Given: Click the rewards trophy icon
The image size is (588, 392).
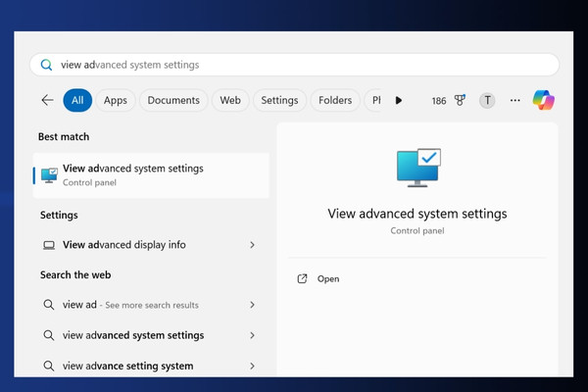Looking at the screenshot, I should (460, 100).
